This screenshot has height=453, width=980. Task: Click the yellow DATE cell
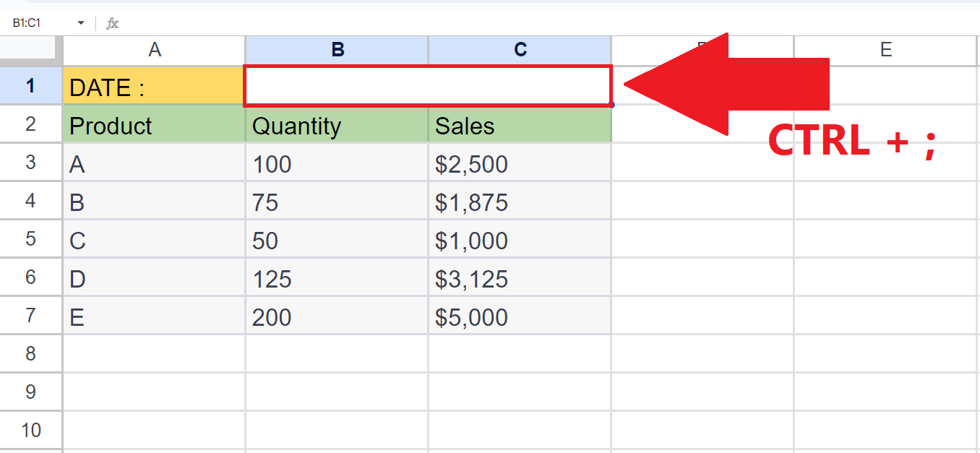point(154,85)
